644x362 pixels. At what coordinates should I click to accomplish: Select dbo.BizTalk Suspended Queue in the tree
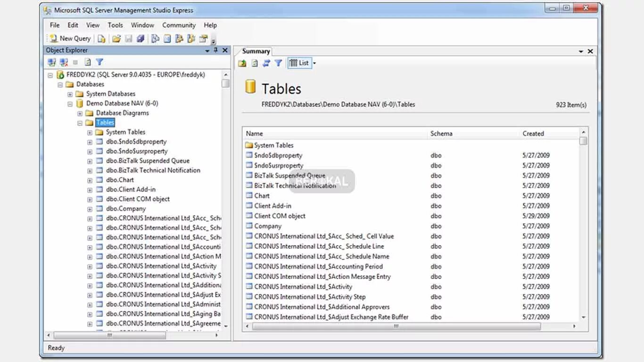click(x=148, y=161)
